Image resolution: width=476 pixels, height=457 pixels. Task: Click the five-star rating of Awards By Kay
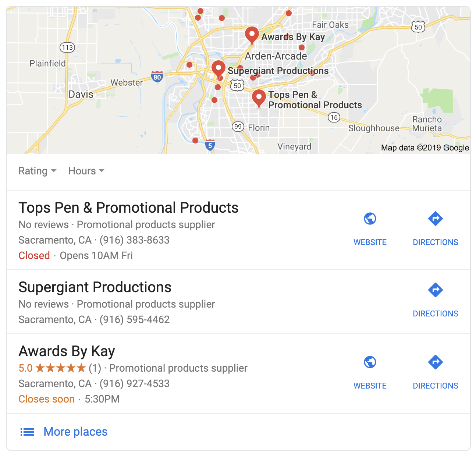click(61, 368)
